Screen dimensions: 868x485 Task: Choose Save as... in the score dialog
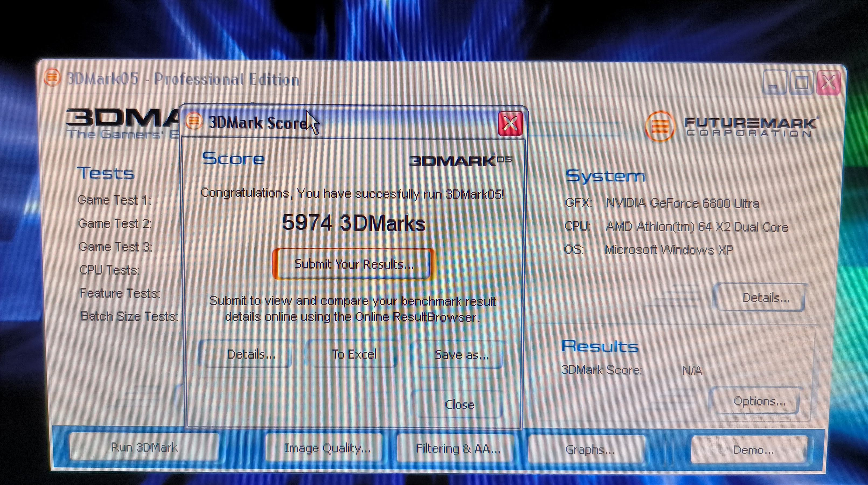pyautogui.click(x=458, y=355)
